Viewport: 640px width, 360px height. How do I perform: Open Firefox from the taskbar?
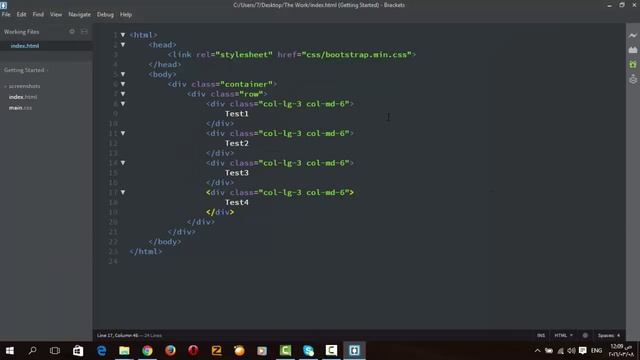(170, 351)
